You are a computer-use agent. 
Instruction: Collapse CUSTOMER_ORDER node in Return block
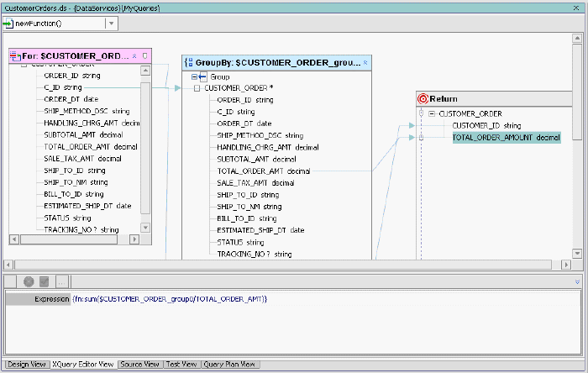click(432, 113)
